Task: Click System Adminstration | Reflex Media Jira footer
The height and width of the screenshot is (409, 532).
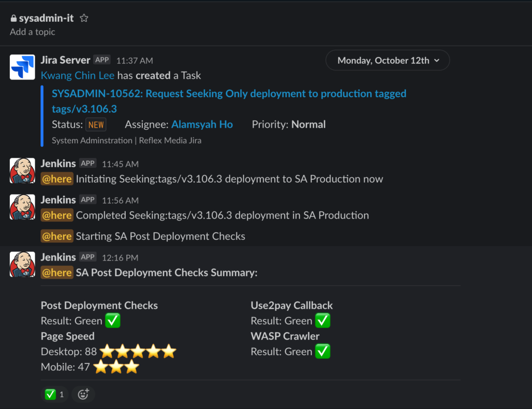Action: click(x=127, y=140)
